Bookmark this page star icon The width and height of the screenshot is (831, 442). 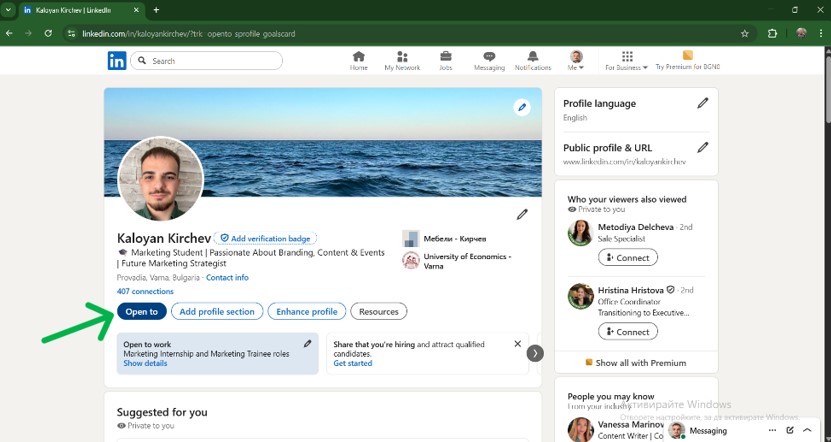(x=745, y=33)
